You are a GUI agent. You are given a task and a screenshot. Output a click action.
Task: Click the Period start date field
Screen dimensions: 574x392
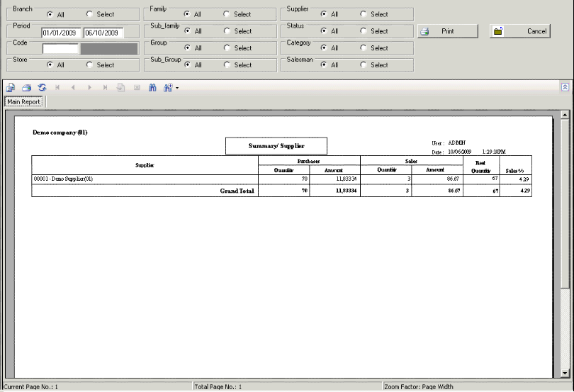tap(62, 33)
